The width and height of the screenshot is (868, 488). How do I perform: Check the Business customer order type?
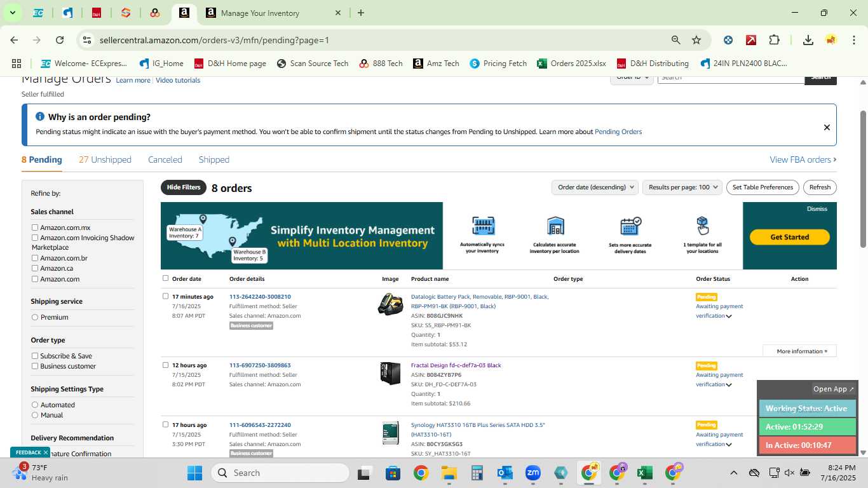click(x=35, y=366)
